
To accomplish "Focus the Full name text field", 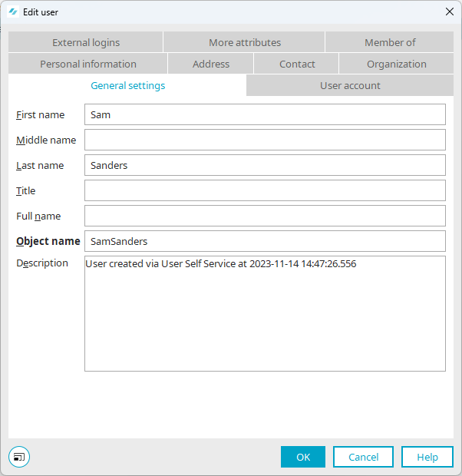I will click(x=265, y=216).
